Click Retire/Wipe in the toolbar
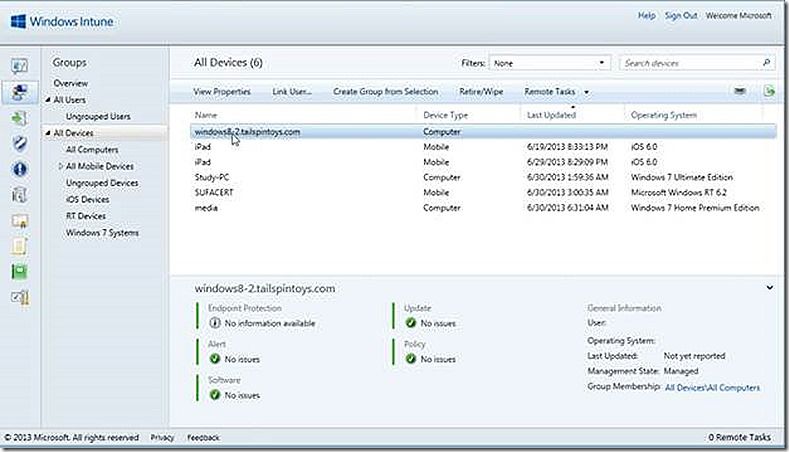Image resolution: width=789 pixels, height=452 pixels. tap(481, 92)
